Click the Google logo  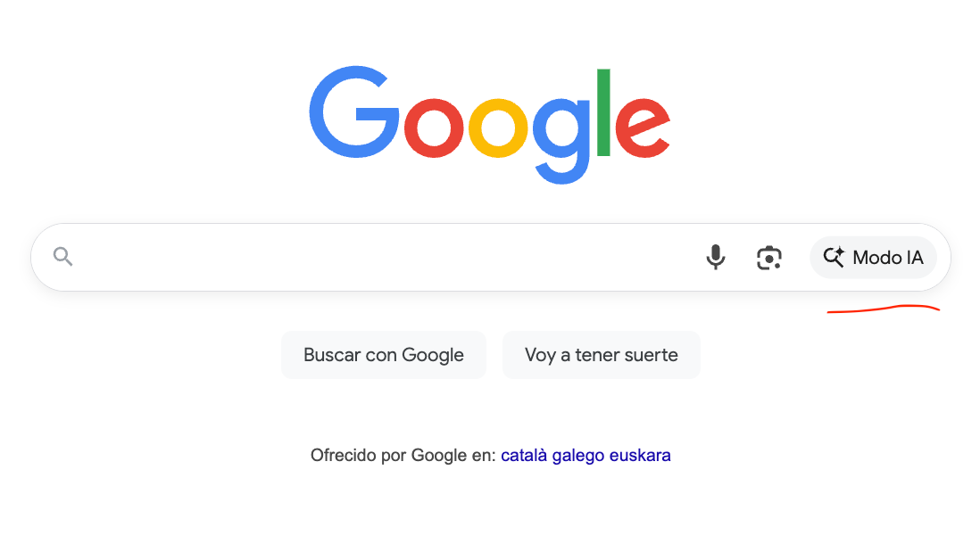point(489,124)
